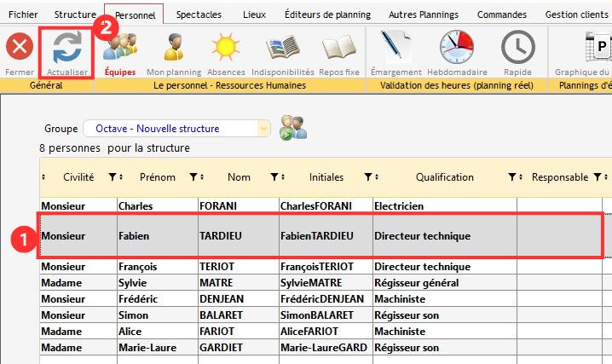Click the group members icon beside Groupe
Viewport: 612px width, 364px height.
(x=292, y=128)
